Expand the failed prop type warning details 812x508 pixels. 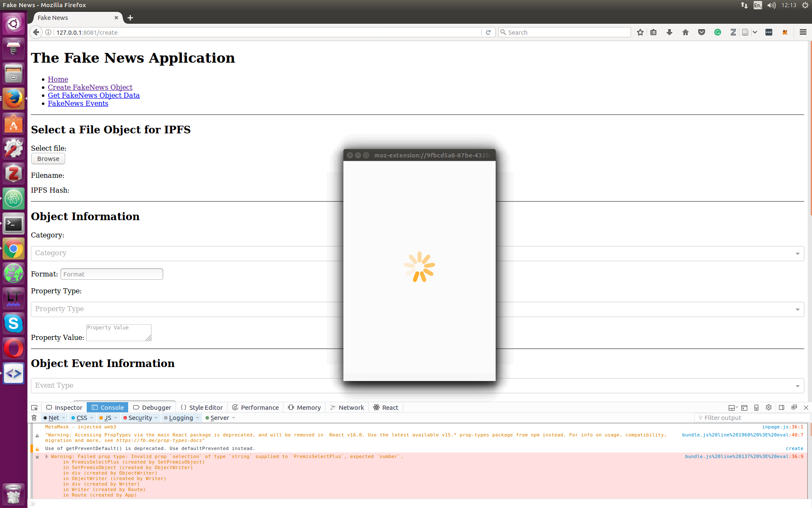click(x=47, y=456)
